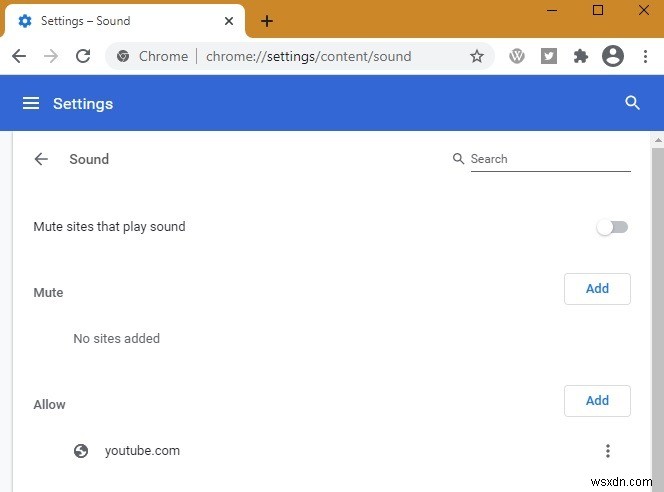Click the WordPress extension icon
Image resolution: width=664 pixels, height=492 pixels.
tap(517, 56)
